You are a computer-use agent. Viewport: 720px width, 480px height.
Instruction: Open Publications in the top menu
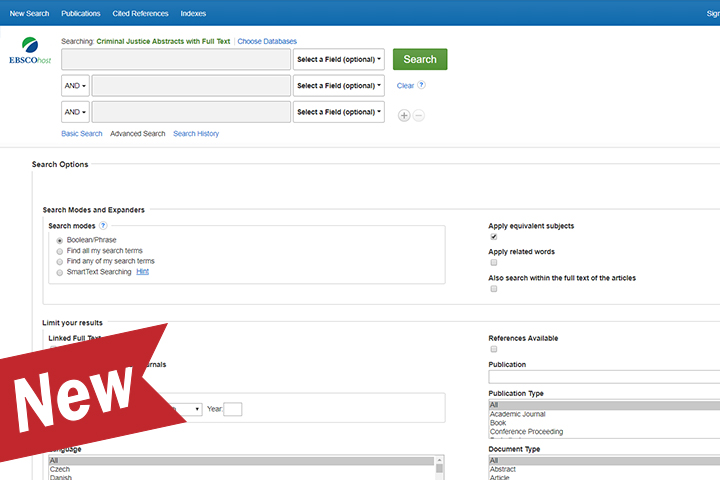pos(80,13)
